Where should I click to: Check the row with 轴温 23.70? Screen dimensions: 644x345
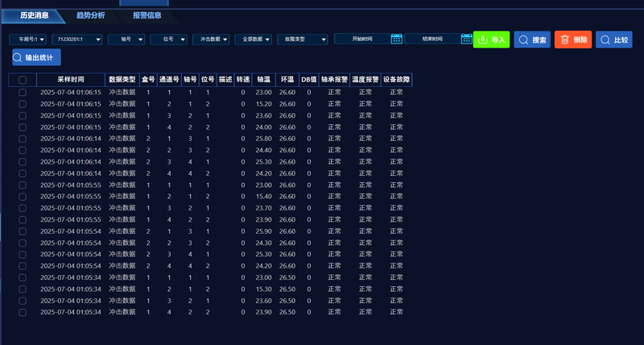click(23, 208)
